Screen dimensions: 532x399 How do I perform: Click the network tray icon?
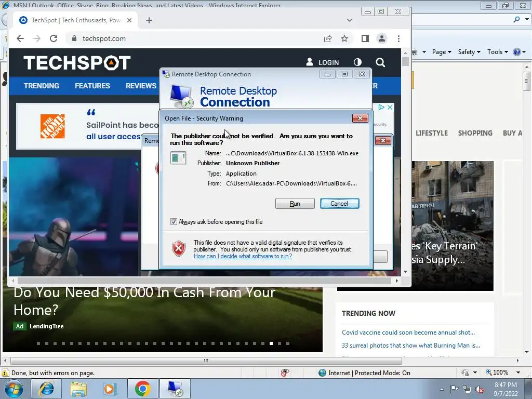coord(467,390)
